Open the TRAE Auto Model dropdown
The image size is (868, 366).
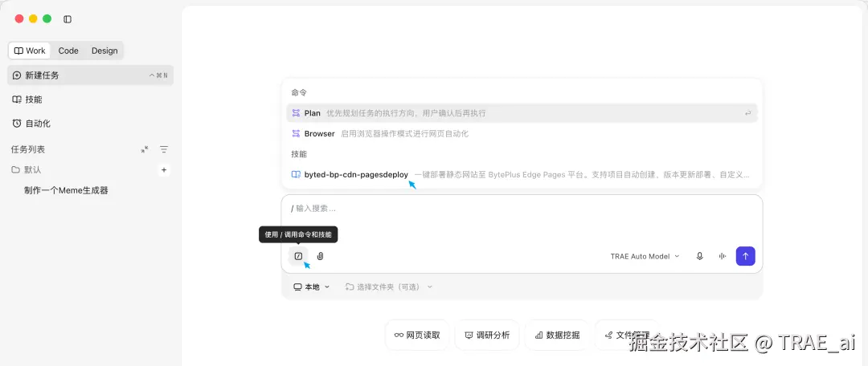click(645, 257)
